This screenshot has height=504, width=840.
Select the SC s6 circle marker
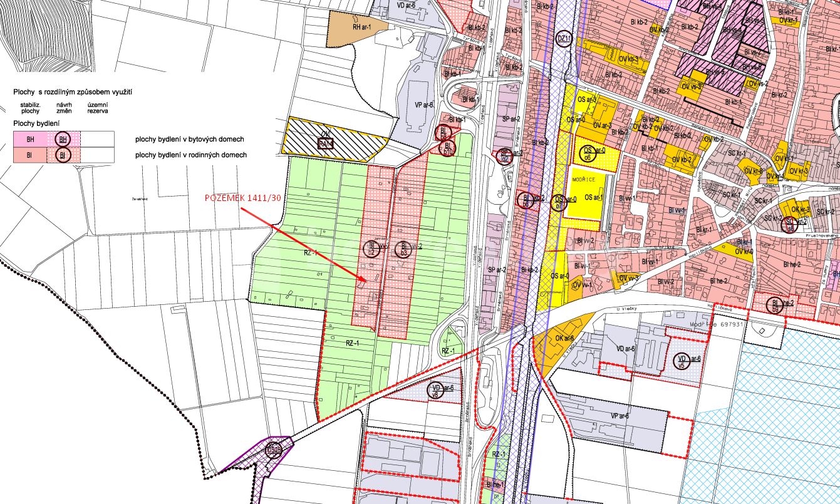point(791,224)
